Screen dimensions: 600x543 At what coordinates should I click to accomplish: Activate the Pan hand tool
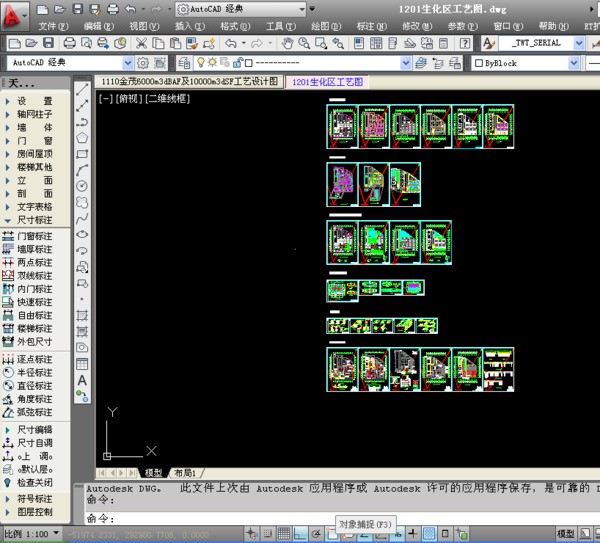coord(288,44)
